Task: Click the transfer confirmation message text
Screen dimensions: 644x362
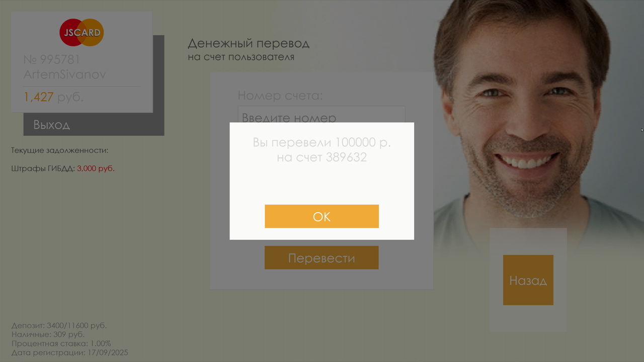Action: click(x=321, y=150)
